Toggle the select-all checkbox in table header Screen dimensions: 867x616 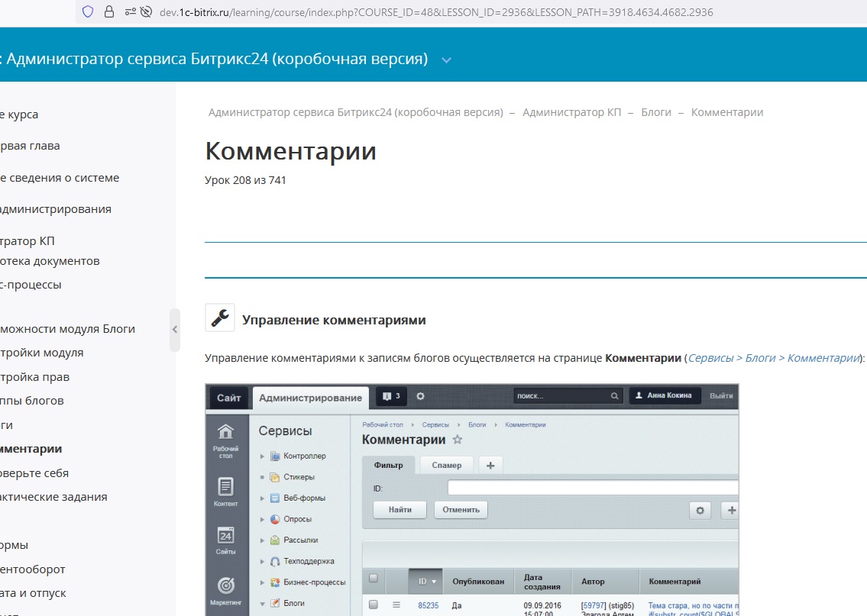374,579
